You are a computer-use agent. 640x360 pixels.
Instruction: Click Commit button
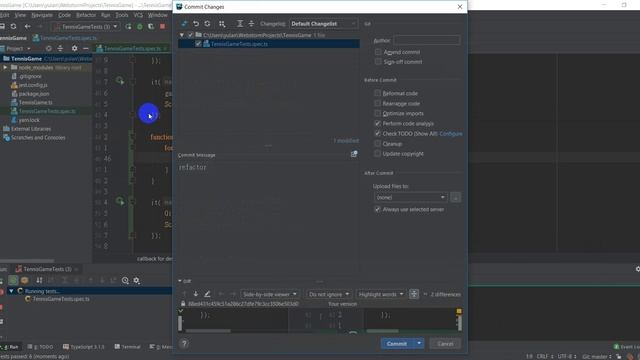point(397,344)
